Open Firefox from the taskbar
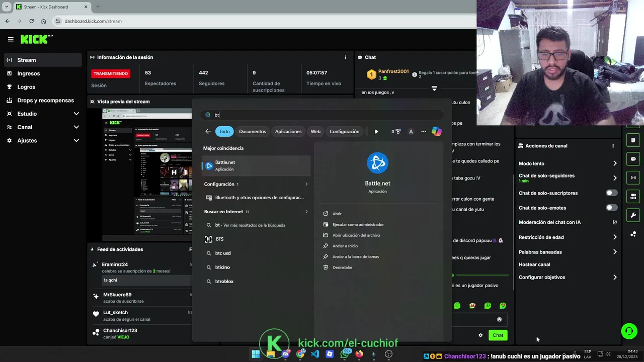644x362 pixels. 359,354
